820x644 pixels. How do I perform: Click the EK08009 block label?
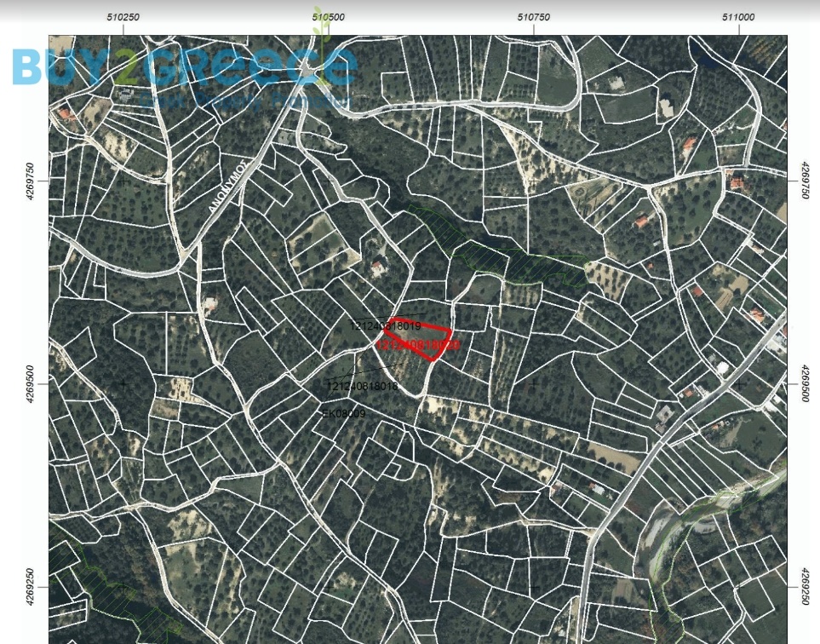coord(343,414)
